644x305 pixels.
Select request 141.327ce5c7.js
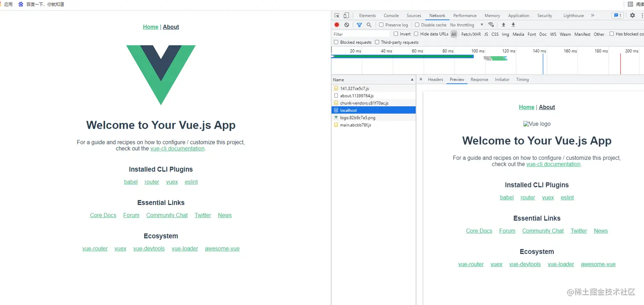tap(374, 89)
